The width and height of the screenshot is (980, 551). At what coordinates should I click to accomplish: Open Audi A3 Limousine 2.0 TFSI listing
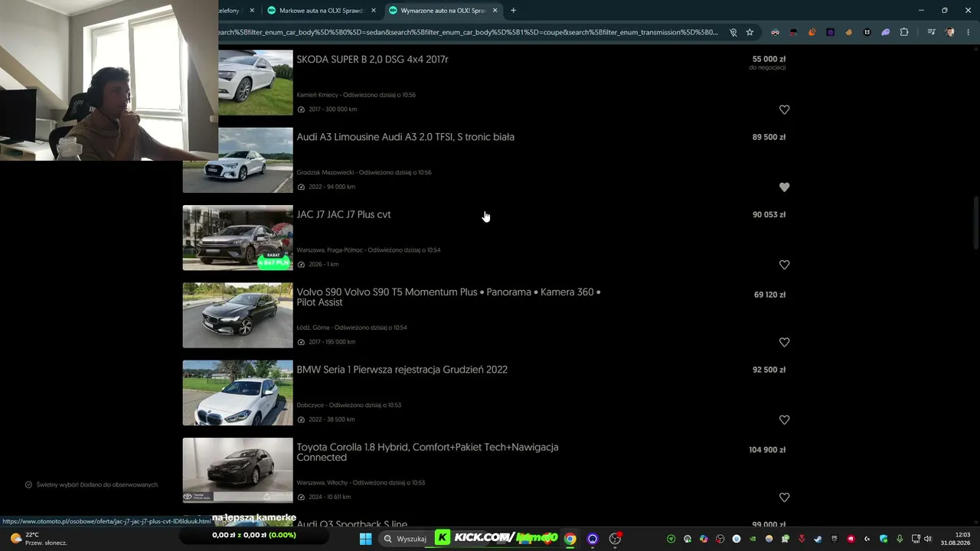point(405,137)
